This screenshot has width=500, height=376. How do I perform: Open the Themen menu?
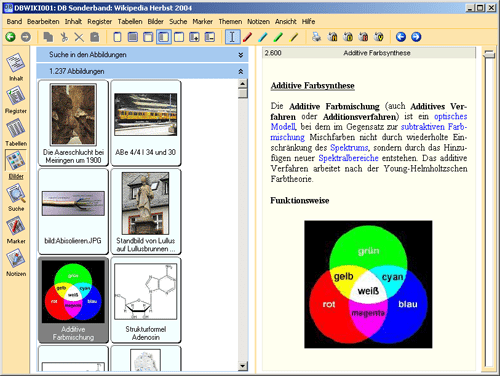230,22
